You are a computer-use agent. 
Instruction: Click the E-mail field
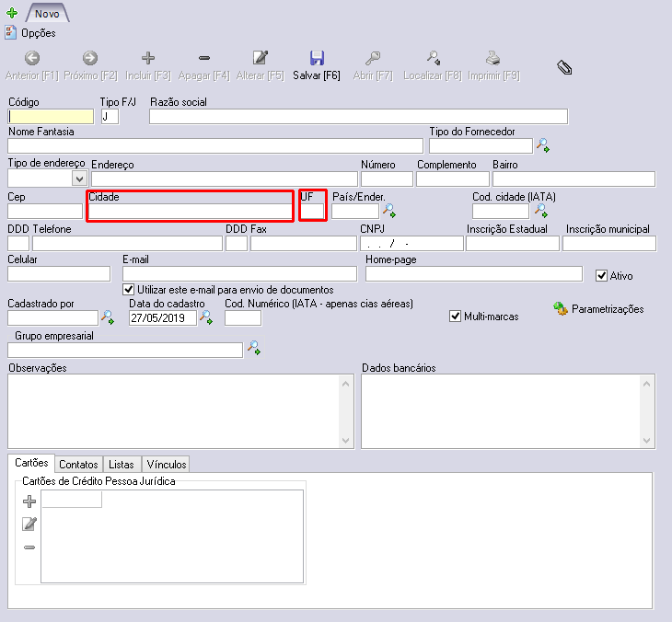239,273
